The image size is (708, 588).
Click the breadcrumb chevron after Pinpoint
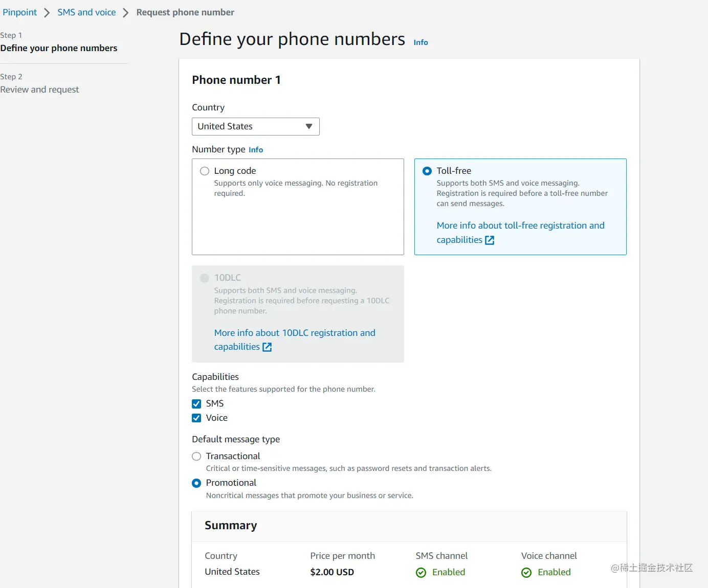click(x=46, y=12)
